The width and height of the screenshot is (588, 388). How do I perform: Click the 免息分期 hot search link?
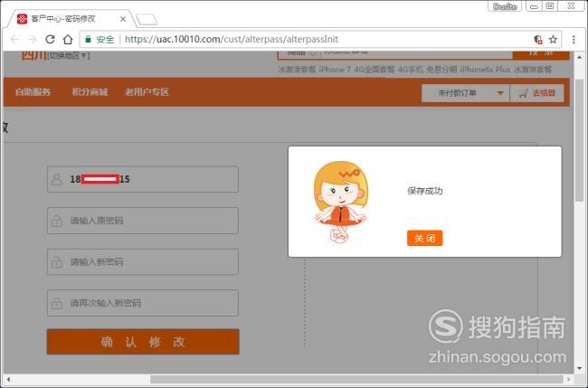pos(441,70)
